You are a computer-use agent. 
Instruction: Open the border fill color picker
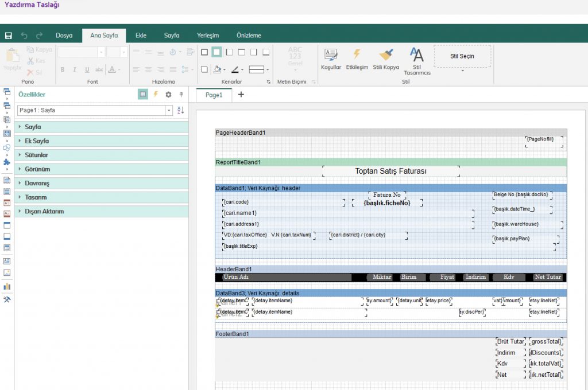(218, 69)
